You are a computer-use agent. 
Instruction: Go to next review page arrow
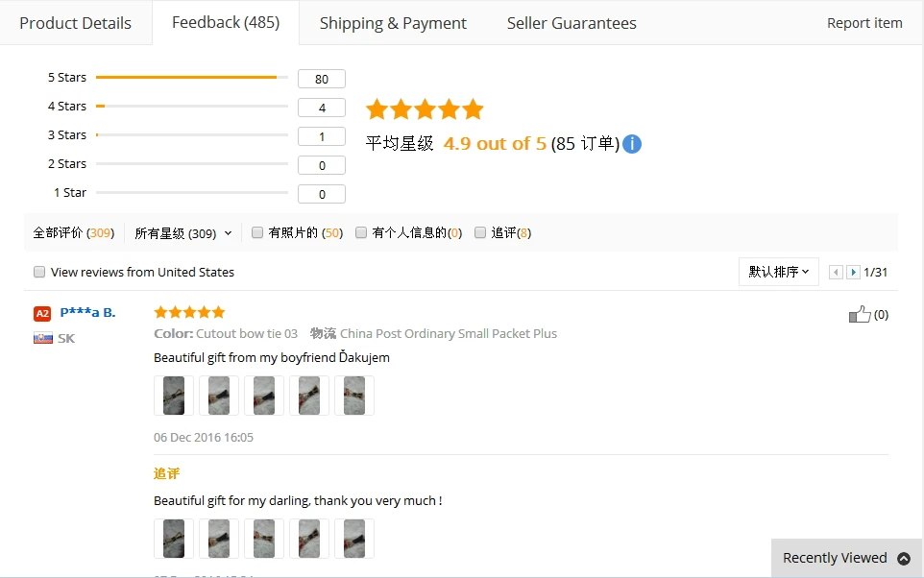853,273
